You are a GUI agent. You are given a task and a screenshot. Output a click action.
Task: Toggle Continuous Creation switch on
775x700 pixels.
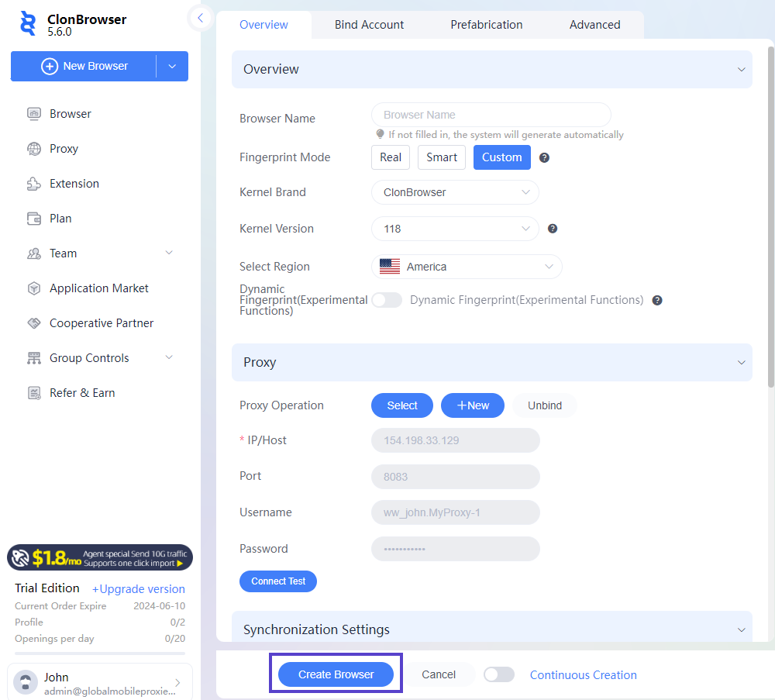click(x=498, y=674)
